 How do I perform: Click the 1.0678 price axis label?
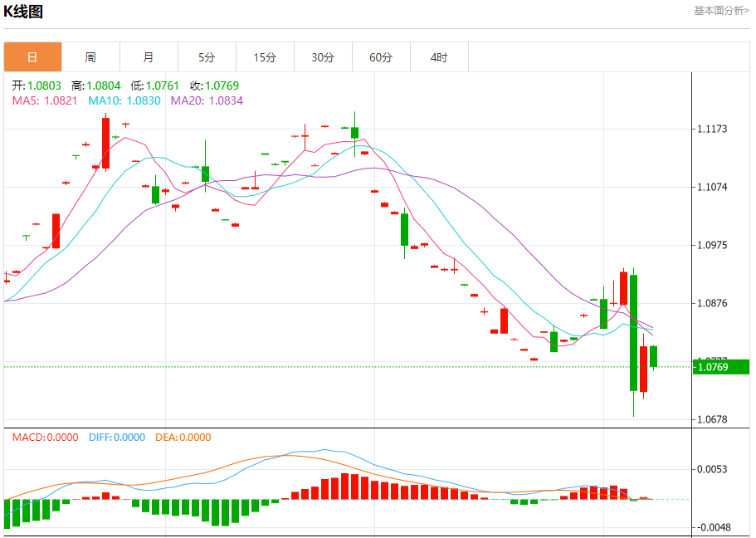[712, 420]
